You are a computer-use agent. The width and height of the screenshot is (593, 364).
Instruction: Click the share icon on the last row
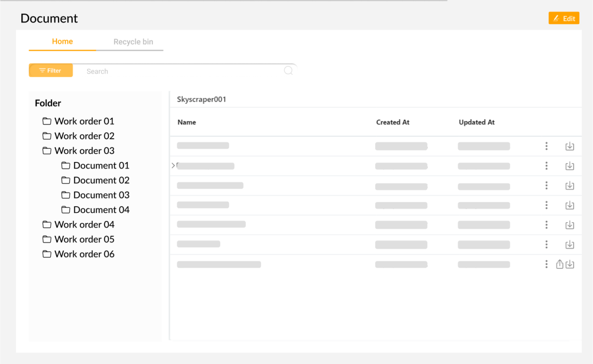[560, 264]
